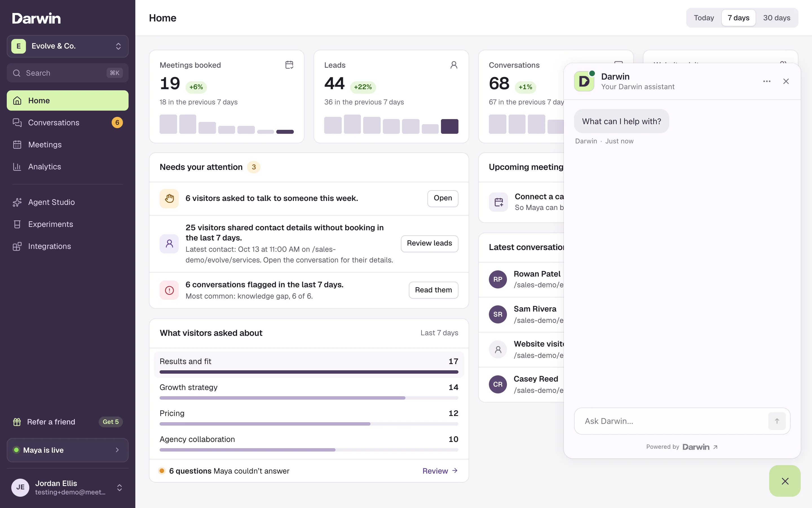The image size is (812, 508).
Task: Click the Growth strategy progress bar
Action: (309, 398)
